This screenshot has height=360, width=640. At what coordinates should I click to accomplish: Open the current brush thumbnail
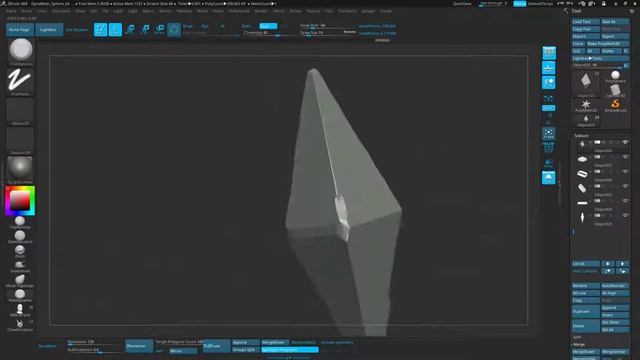tap(20, 51)
